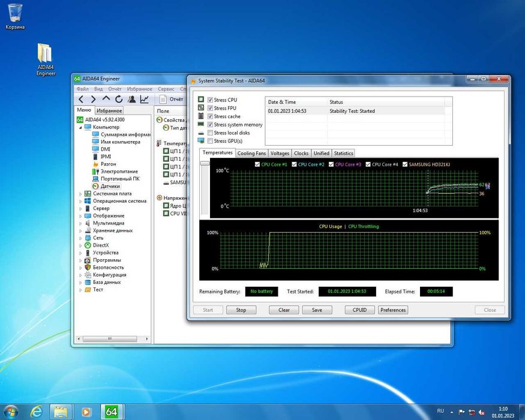This screenshot has height=420, width=525.
Task: Click the volume speaker tray icon
Action: (x=482, y=412)
